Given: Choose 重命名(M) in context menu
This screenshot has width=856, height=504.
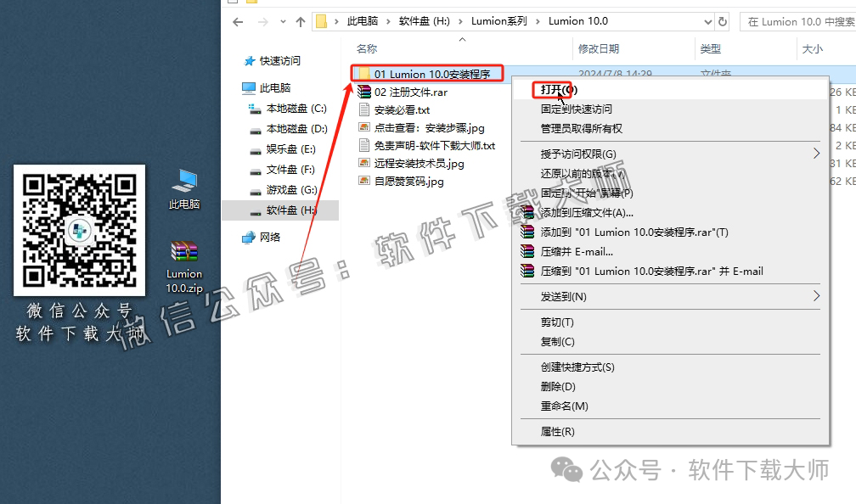Looking at the screenshot, I should [565, 406].
